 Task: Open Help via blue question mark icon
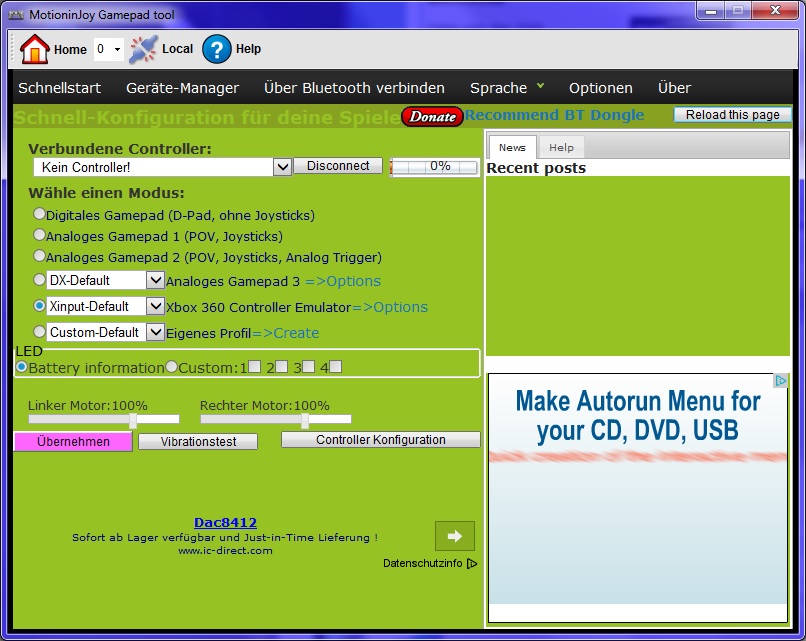coord(216,49)
